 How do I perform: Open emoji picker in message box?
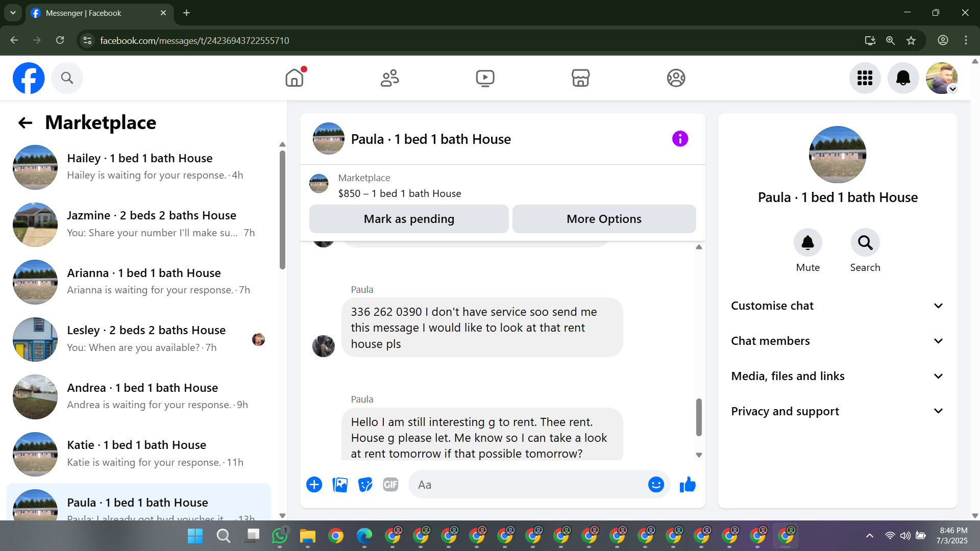656,485
